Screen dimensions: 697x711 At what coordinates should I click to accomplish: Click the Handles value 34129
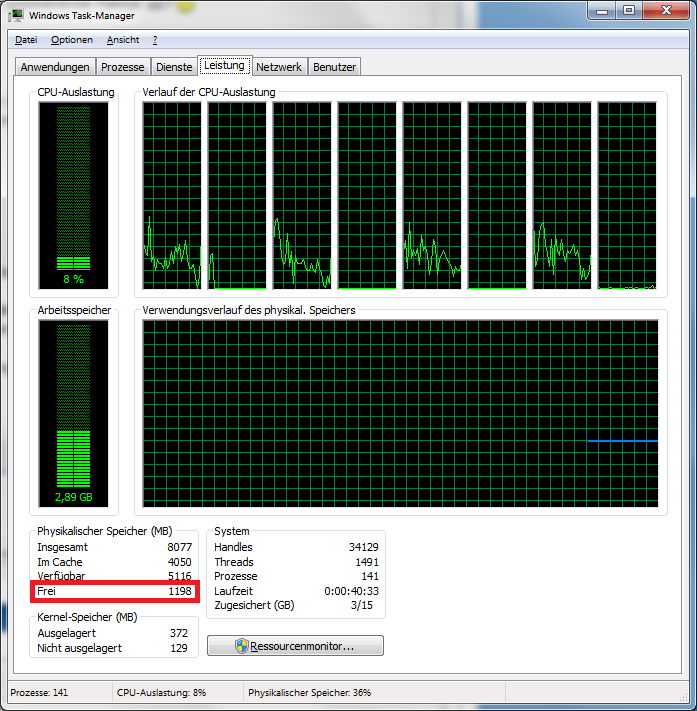(364, 547)
